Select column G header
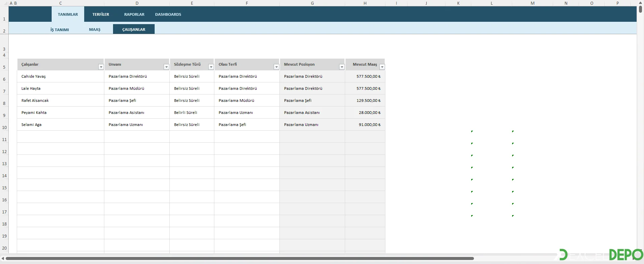Viewport: 644px width, 264px height. (x=312, y=3)
